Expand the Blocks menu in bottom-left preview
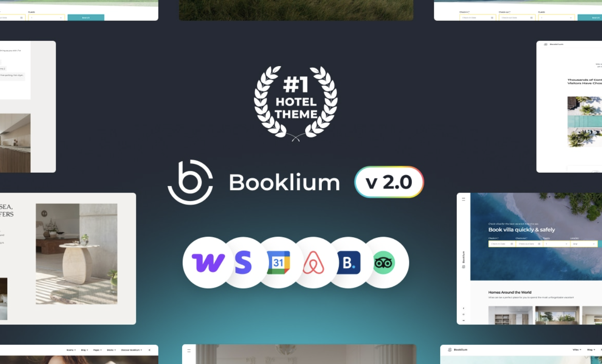The width and height of the screenshot is (602, 364). [111, 350]
